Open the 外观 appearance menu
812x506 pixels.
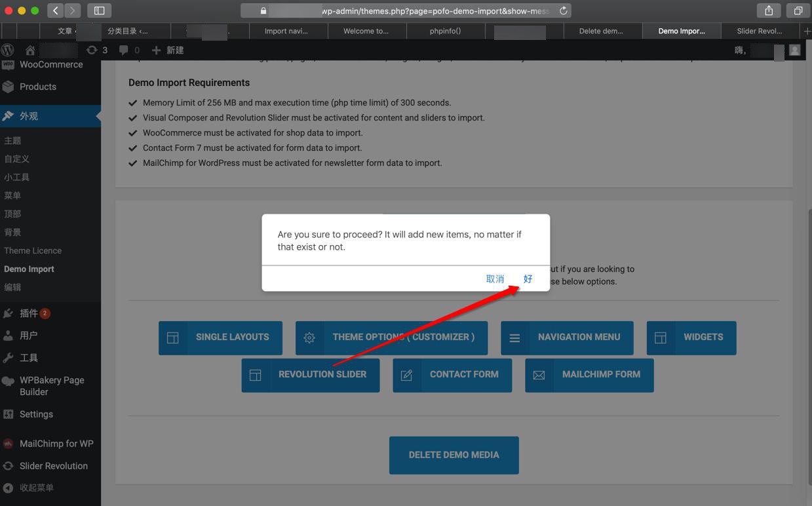click(x=50, y=116)
